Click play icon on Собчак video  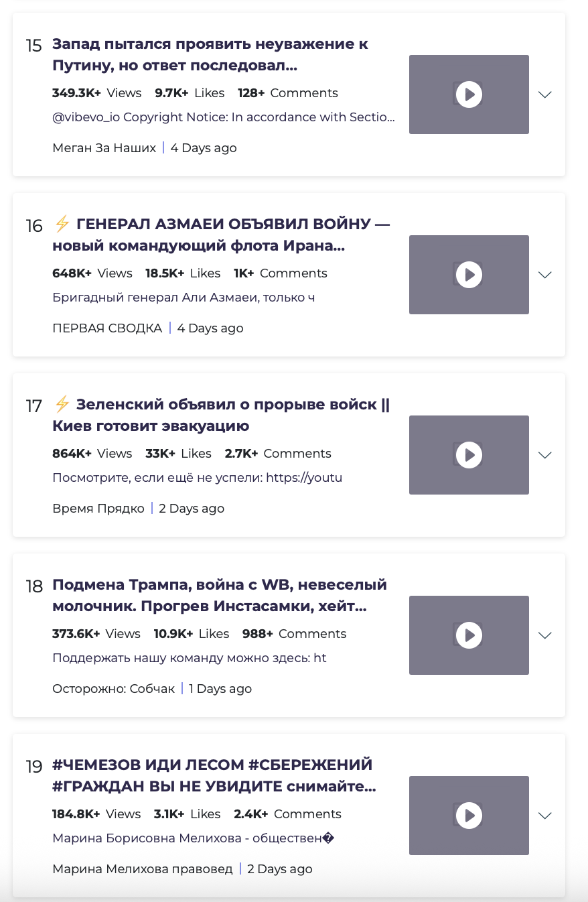pyautogui.click(x=469, y=635)
